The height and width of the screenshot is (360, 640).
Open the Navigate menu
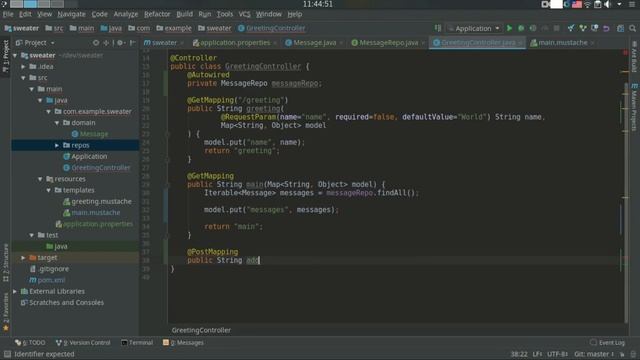pos(71,14)
